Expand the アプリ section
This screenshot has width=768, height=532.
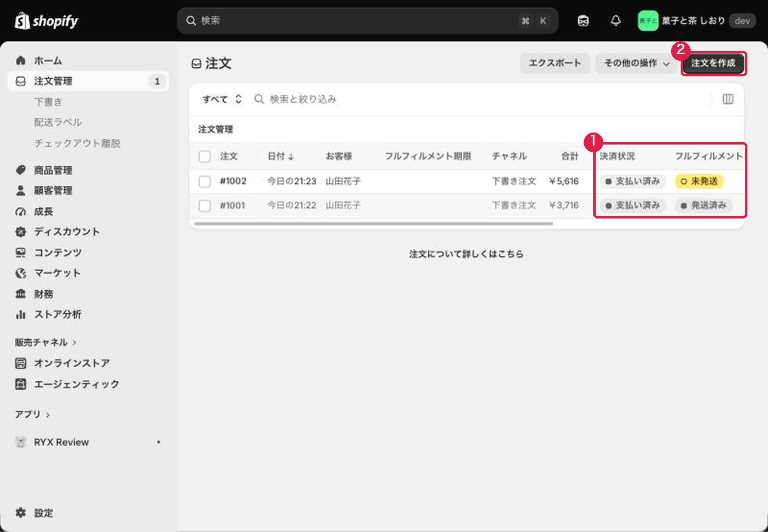(x=32, y=414)
